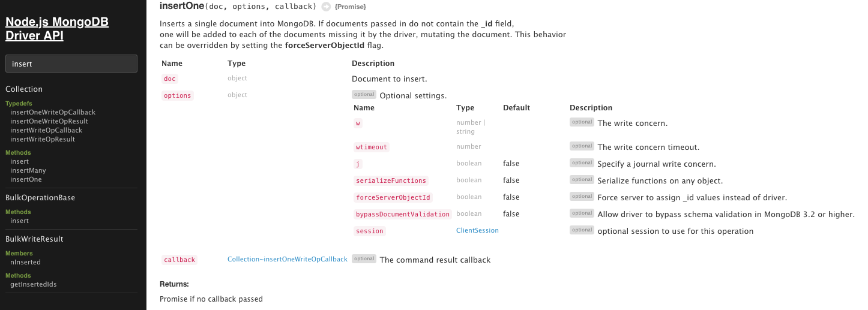
Task: Select insertOneWriteOpCallback typedef in sidebar
Action: (53, 112)
